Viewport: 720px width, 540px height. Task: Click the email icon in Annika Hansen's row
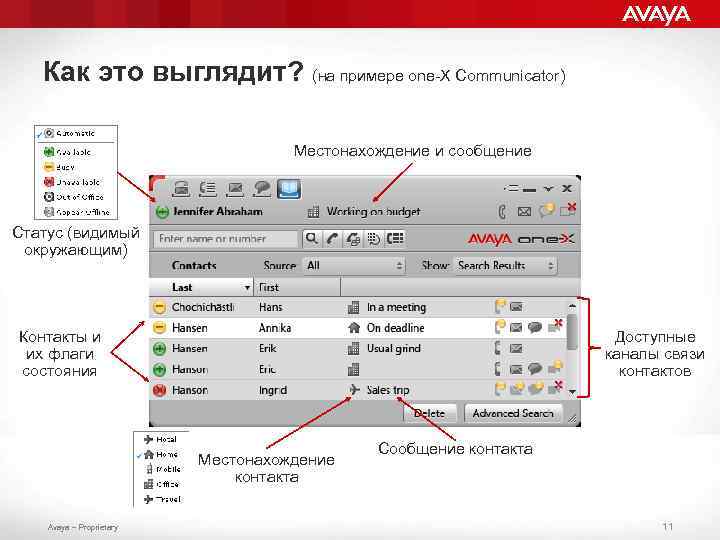[x=516, y=328]
